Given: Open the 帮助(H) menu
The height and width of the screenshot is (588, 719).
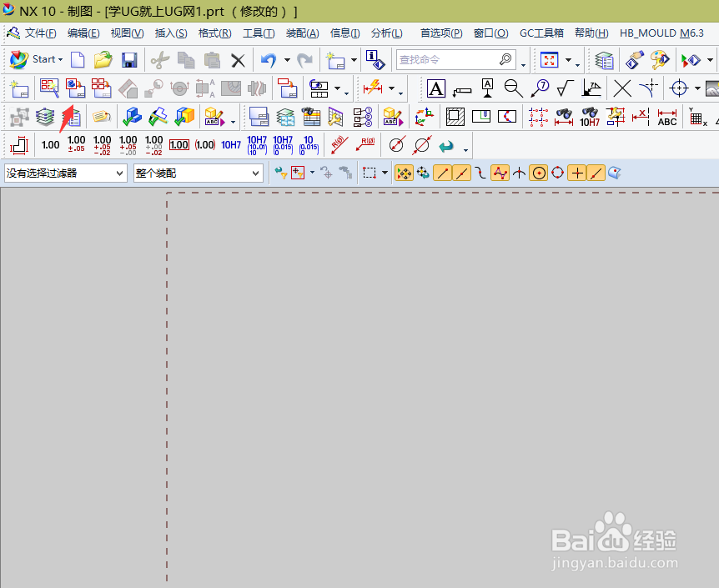Looking at the screenshot, I should coord(591,33).
